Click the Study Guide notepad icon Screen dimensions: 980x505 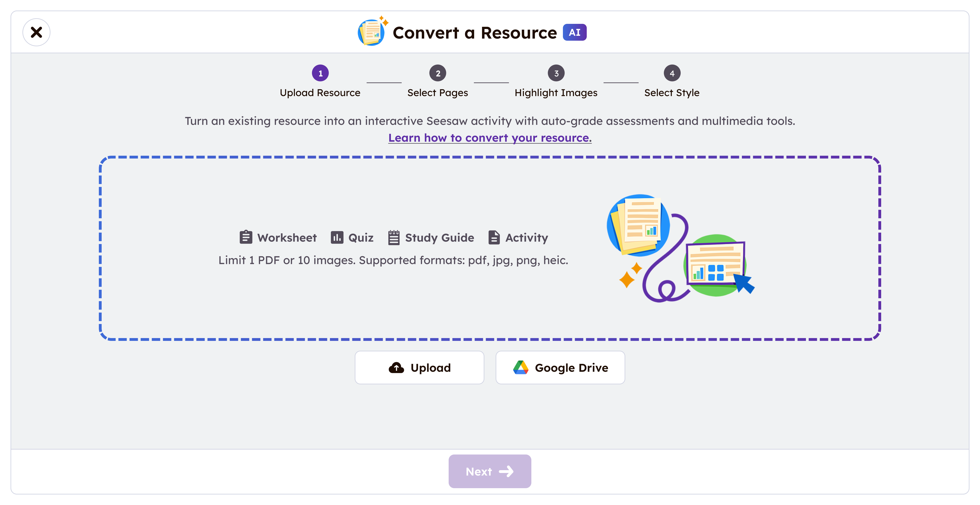click(x=394, y=237)
